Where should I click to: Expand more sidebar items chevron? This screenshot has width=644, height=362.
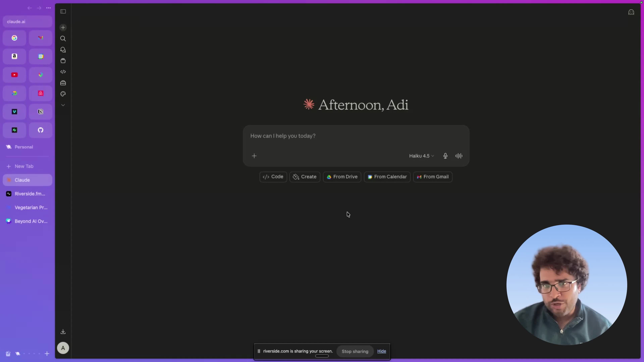click(63, 105)
